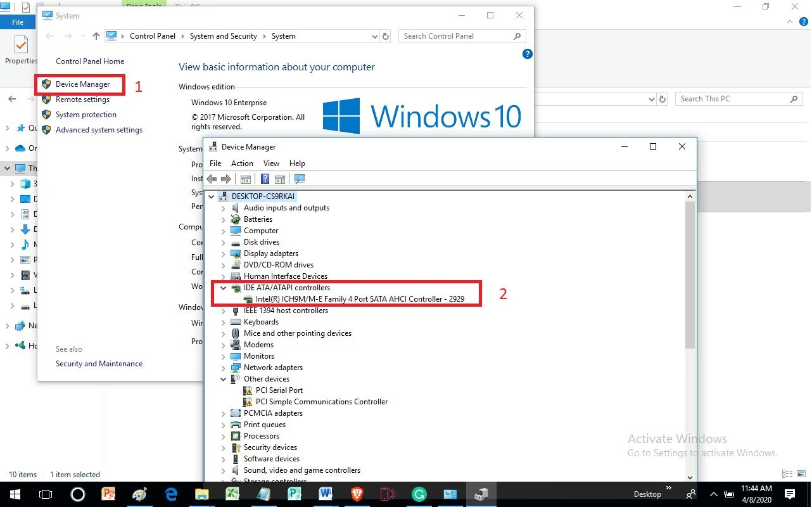Go up one level in System window address bar

(x=96, y=36)
